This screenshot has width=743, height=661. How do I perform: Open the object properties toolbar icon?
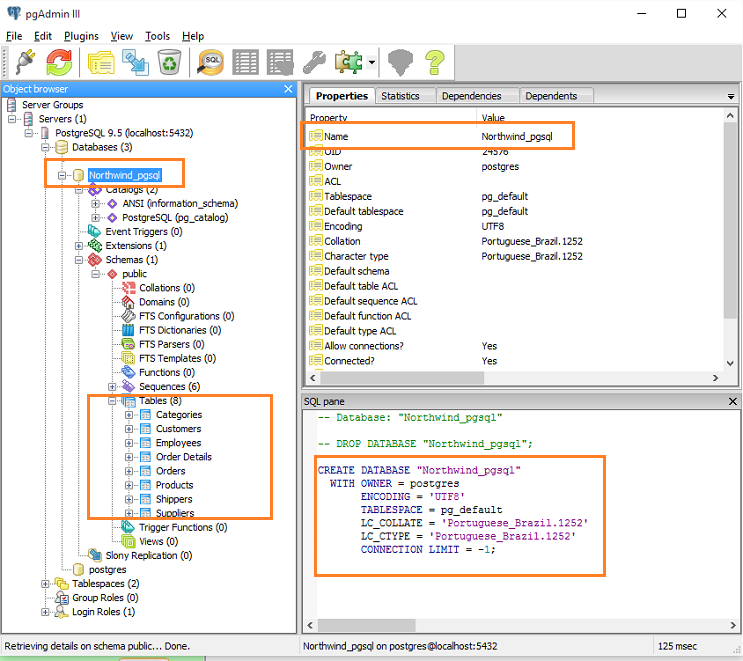click(x=101, y=62)
